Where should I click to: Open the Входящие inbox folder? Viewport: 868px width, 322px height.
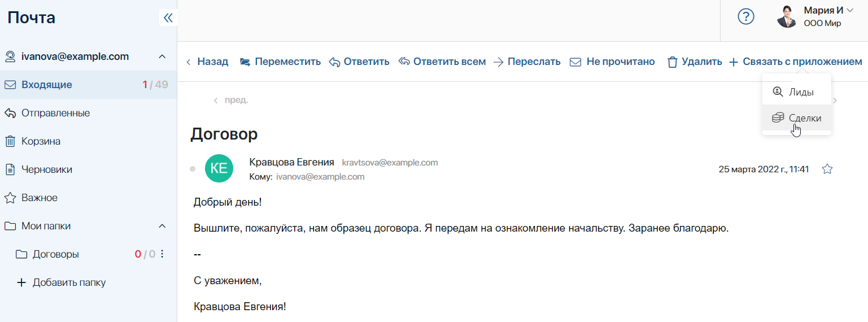pos(88,85)
